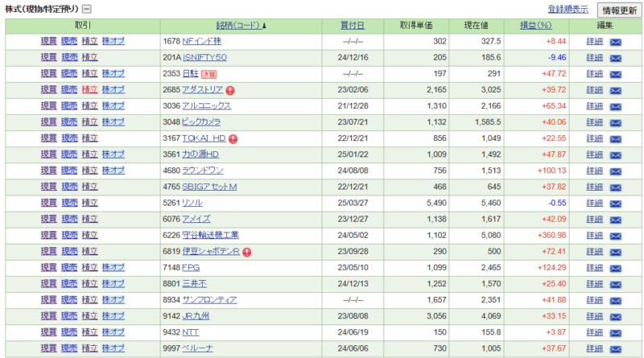644x358 pixels.
Task: Click mail icon for 9142 JR九州 row
Action: [x=615, y=317]
